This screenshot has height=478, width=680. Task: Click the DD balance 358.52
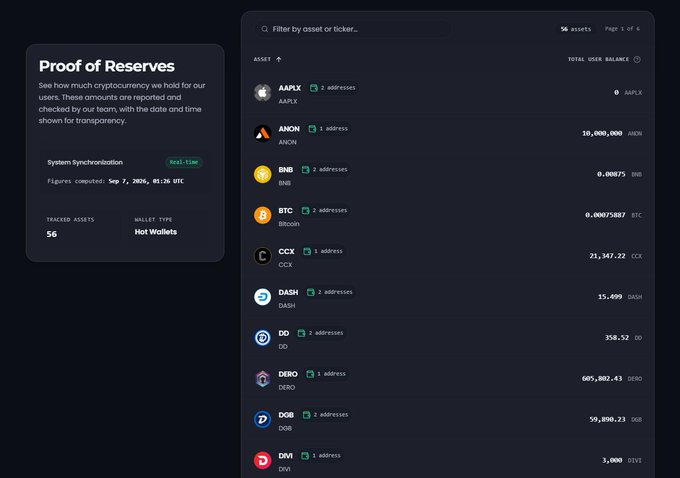tap(617, 337)
